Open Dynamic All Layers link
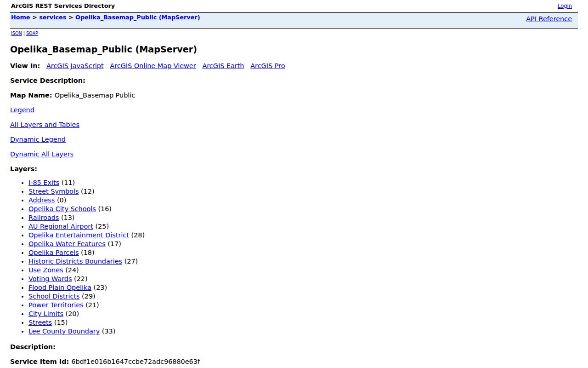This screenshot has height=368, width=588. [x=42, y=154]
